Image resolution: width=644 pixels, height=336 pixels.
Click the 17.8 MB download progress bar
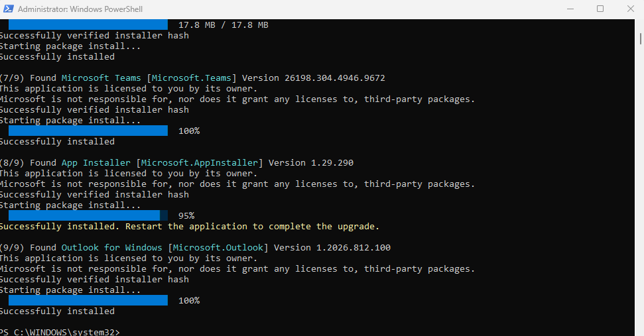(x=88, y=25)
